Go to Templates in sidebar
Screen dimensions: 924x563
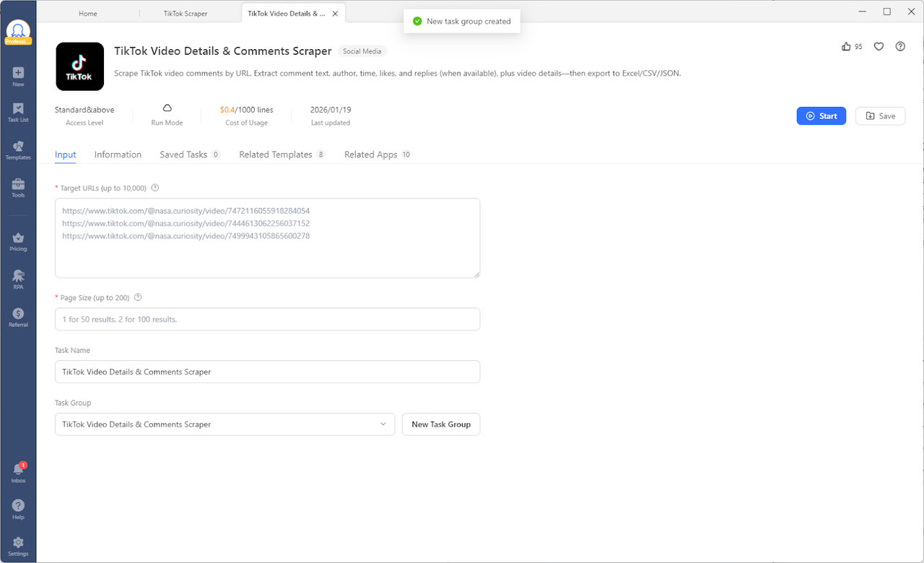click(18, 150)
